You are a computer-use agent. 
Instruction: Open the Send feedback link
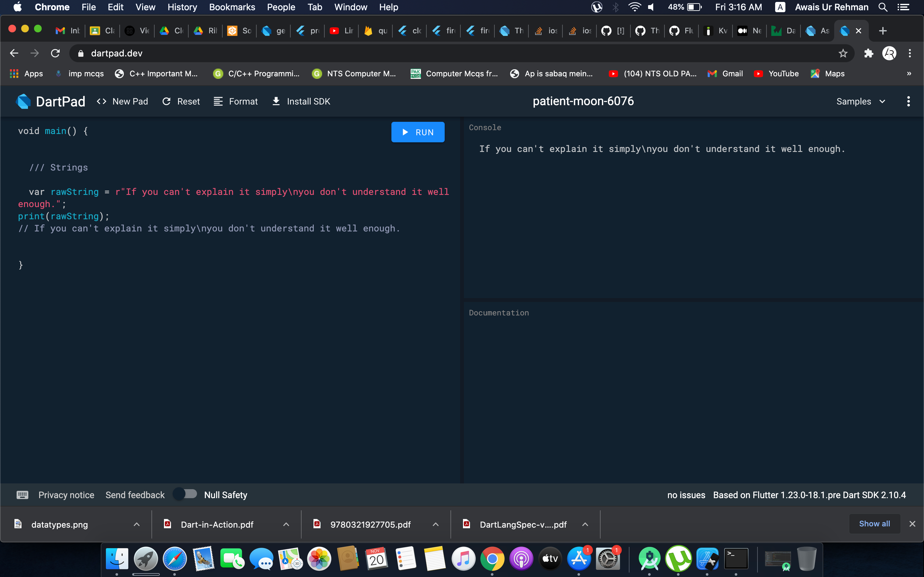(x=135, y=495)
